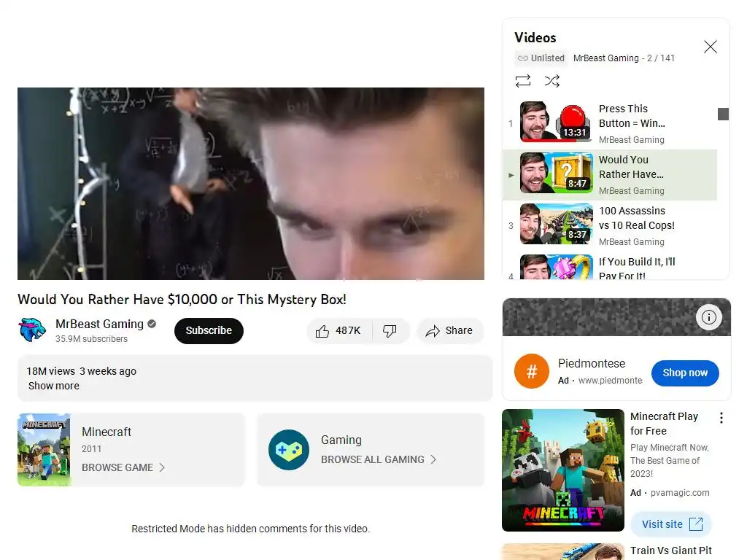Open MrBeast Gaming channel avatar

coord(32,330)
